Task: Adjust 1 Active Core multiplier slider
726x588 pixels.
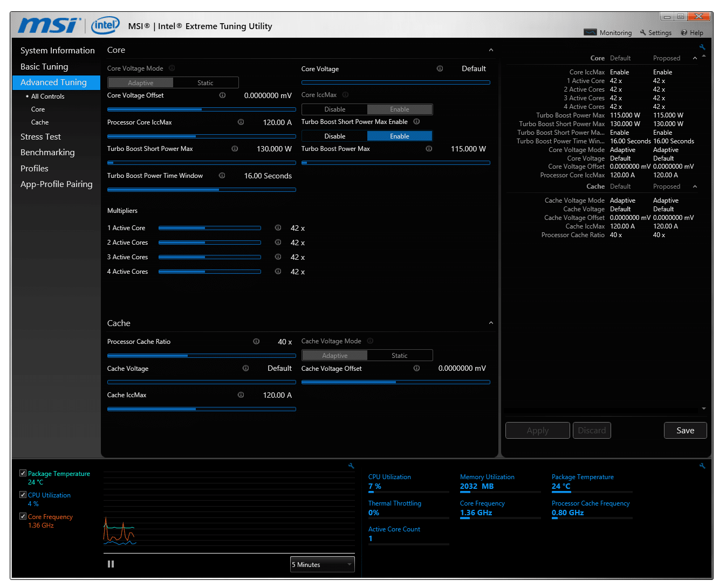Action: click(210, 228)
